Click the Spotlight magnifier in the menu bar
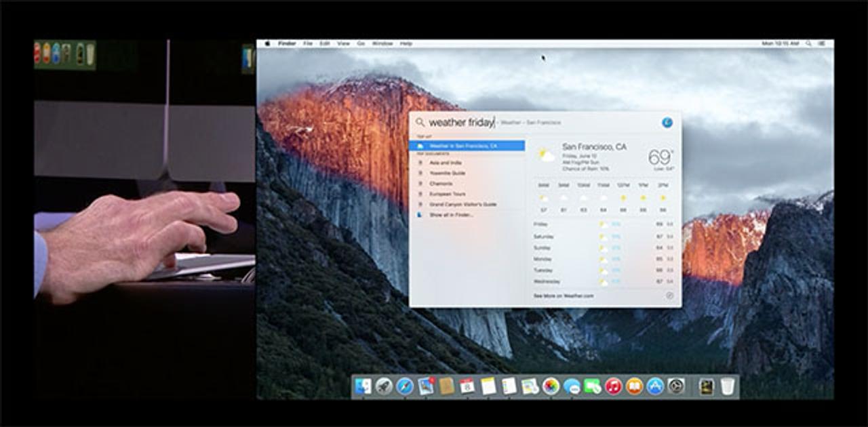868x427 pixels. click(808, 43)
